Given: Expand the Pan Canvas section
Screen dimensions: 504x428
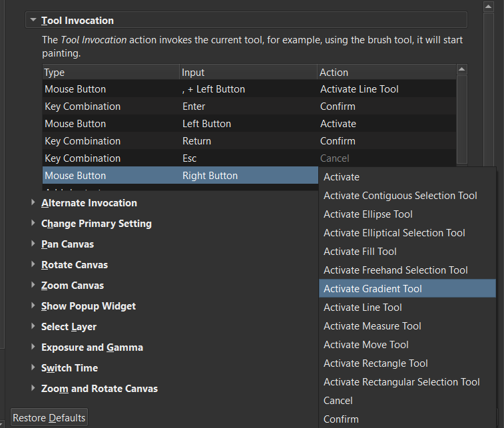Looking at the screenshot, I should point(33,244).
